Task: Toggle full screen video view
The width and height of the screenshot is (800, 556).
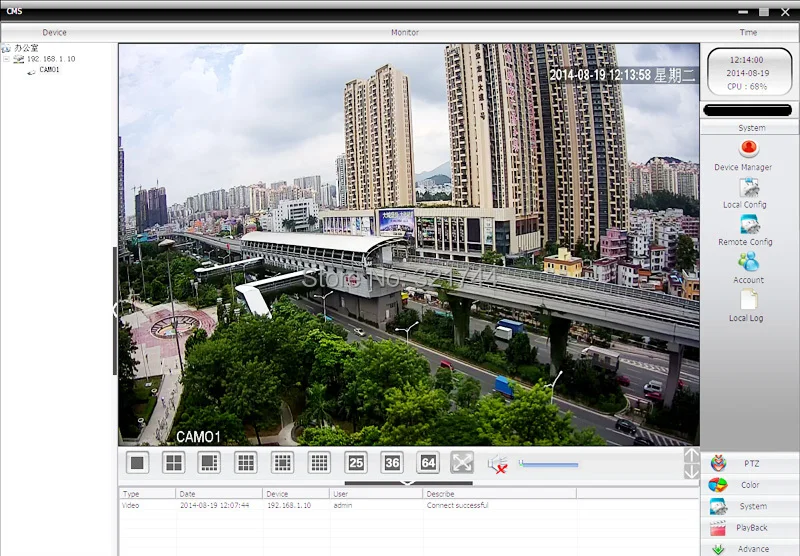Action: [x=462, y=463]
